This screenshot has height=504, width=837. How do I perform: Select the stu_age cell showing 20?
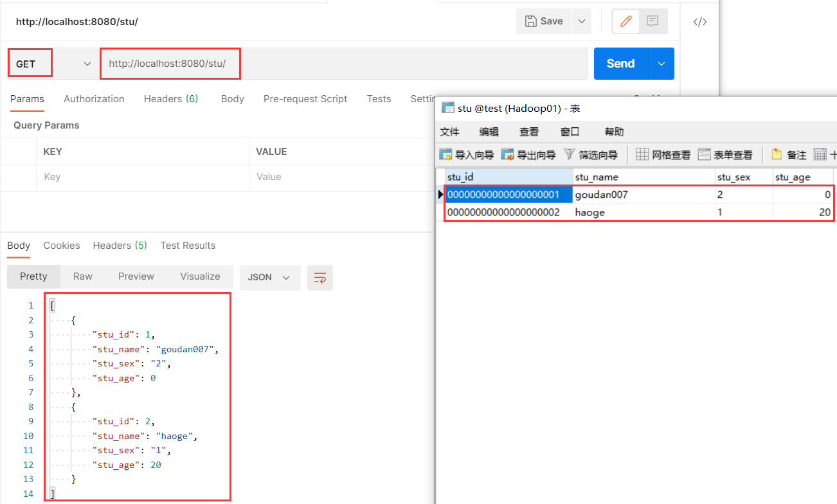(803, 212)
